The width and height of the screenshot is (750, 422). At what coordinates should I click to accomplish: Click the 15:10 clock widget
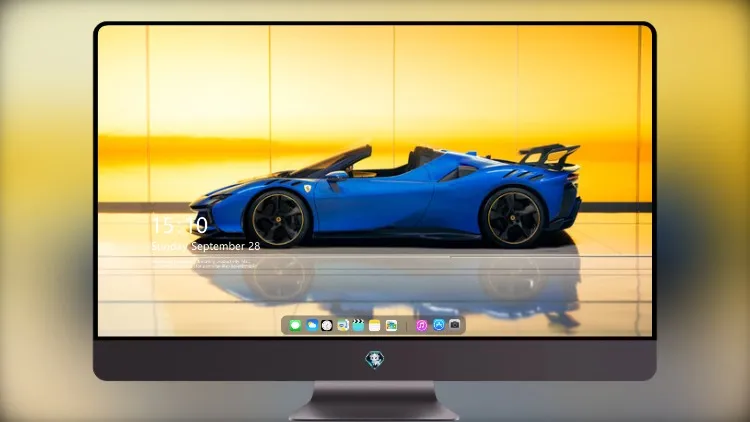tap(179, 225)
